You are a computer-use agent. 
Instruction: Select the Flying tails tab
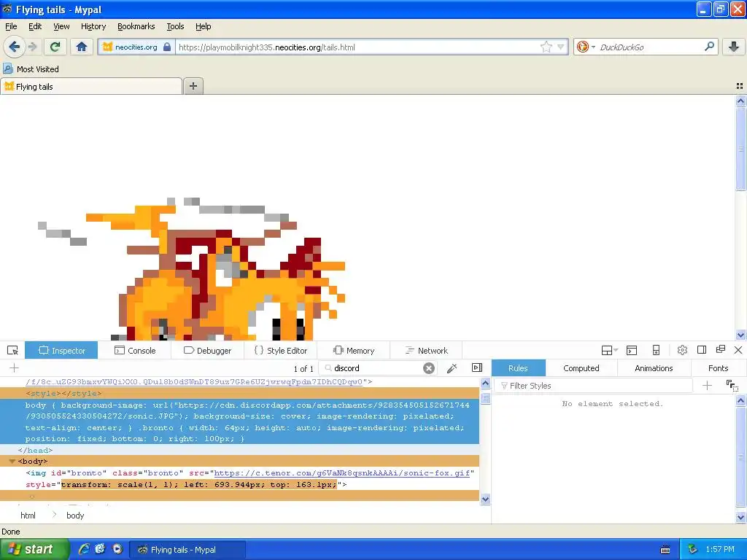91,86
